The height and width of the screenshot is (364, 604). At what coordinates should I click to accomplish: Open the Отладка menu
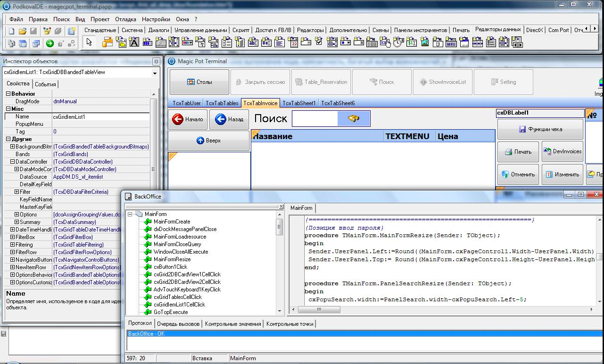coord(125,19)
